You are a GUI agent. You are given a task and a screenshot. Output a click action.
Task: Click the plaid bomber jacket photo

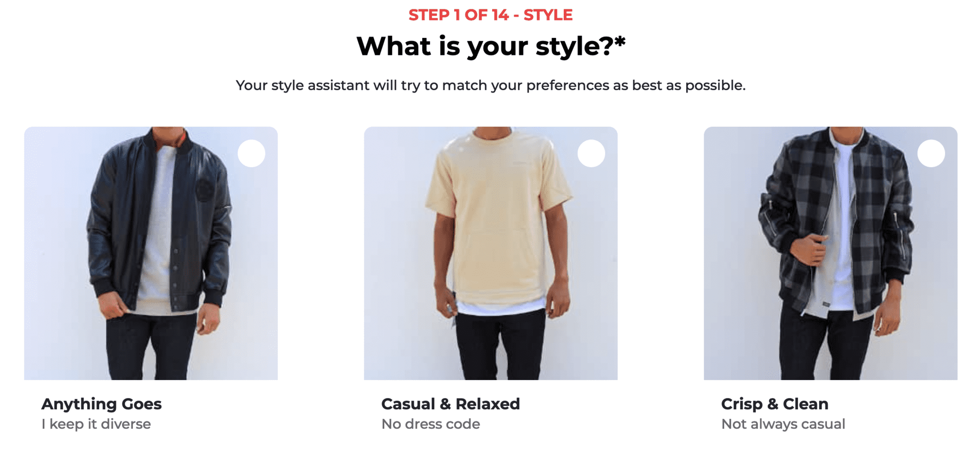point(830,253)
